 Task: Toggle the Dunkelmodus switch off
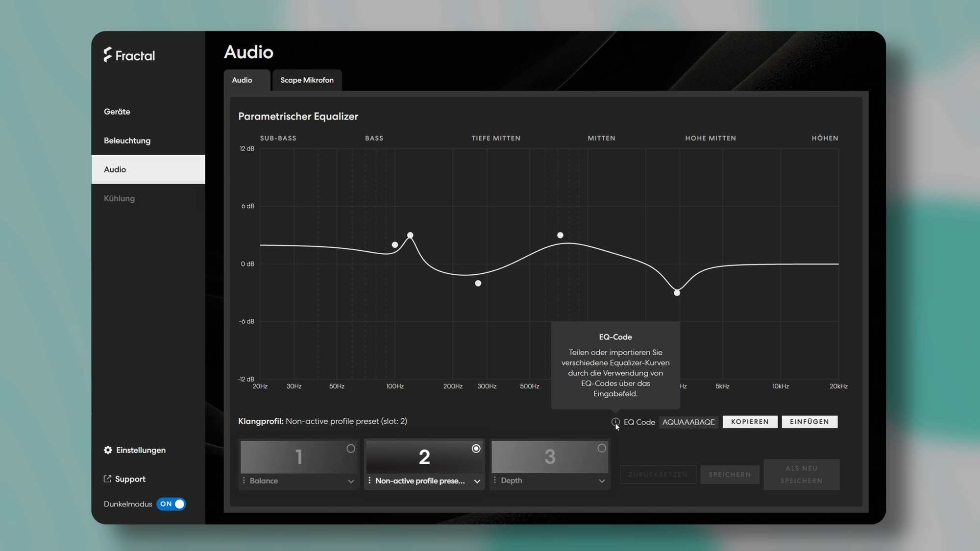coord(171,504)
